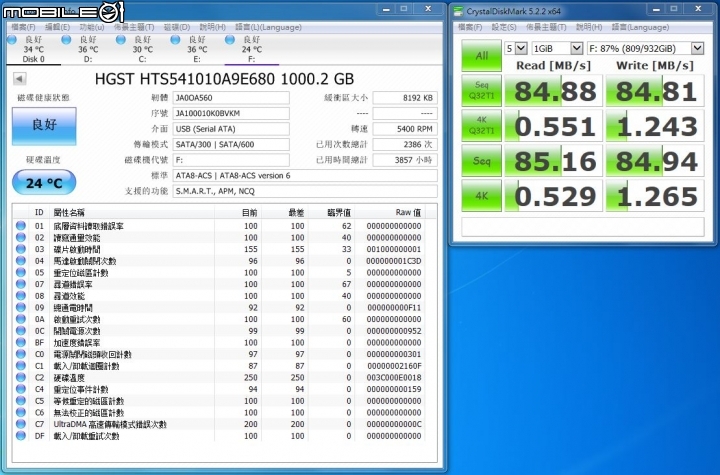Click the power on count field 2386
Screen dimensions: 720x475
pos(405,144)
